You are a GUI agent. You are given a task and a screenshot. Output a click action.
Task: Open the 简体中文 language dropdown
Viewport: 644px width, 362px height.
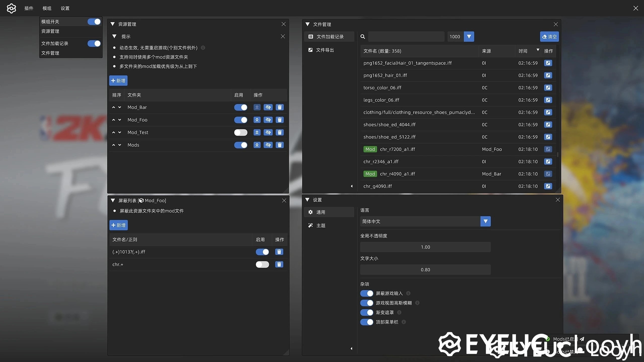coord(486,221)
